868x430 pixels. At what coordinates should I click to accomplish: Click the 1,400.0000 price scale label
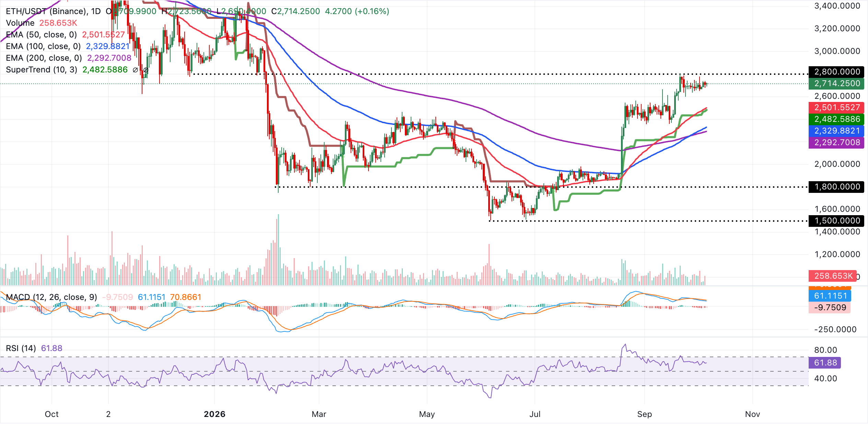(x=837, y=232)
